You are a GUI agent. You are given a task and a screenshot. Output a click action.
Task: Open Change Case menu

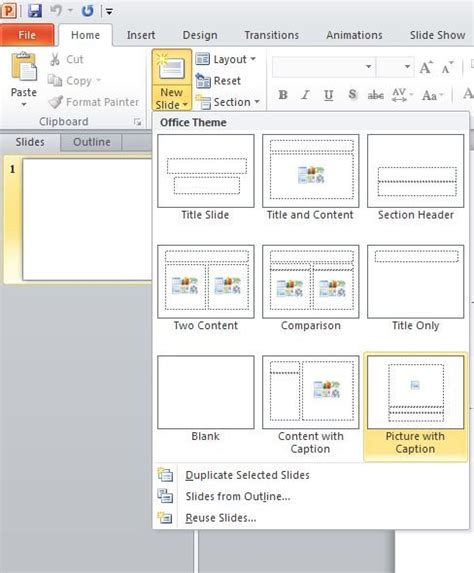432,95
